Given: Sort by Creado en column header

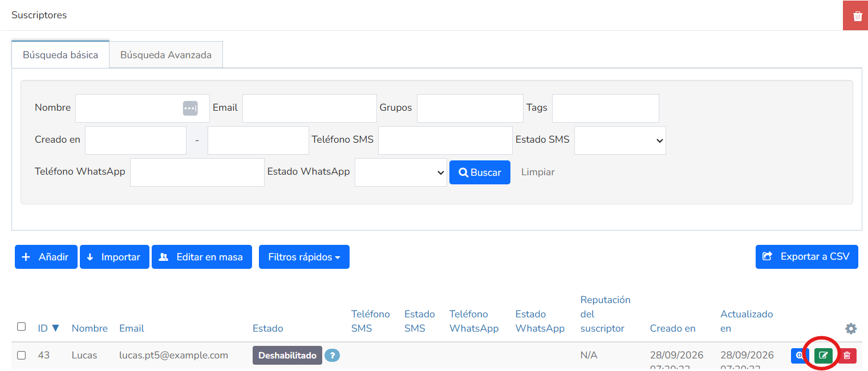Looking at the screenshot, I should [673, 328].
